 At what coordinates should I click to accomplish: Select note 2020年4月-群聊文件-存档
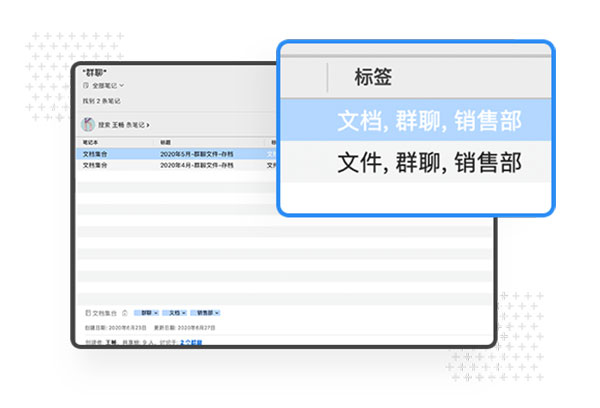click(x=193, y=164)
